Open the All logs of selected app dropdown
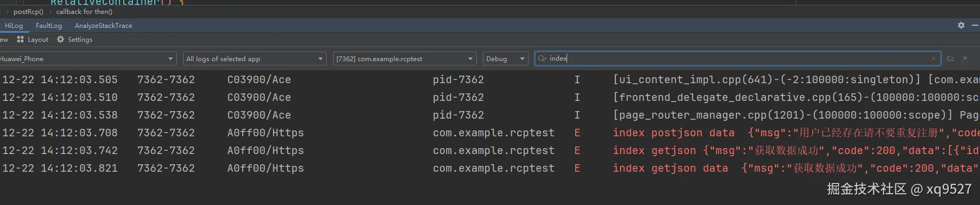The image size is (980, 205). 255,58
